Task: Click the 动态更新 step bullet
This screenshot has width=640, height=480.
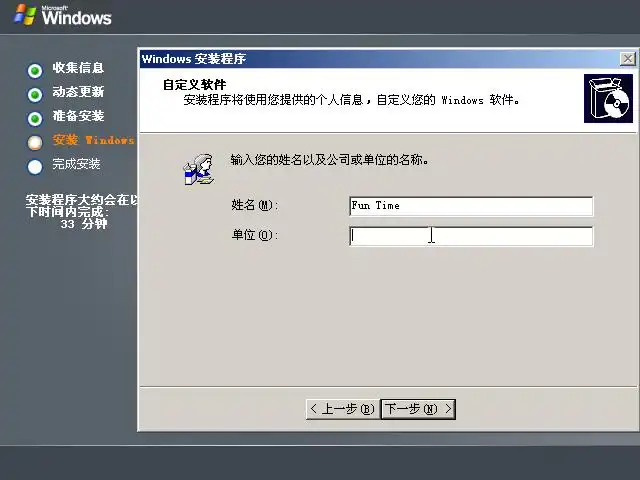Action: click(x=35, y=95)
